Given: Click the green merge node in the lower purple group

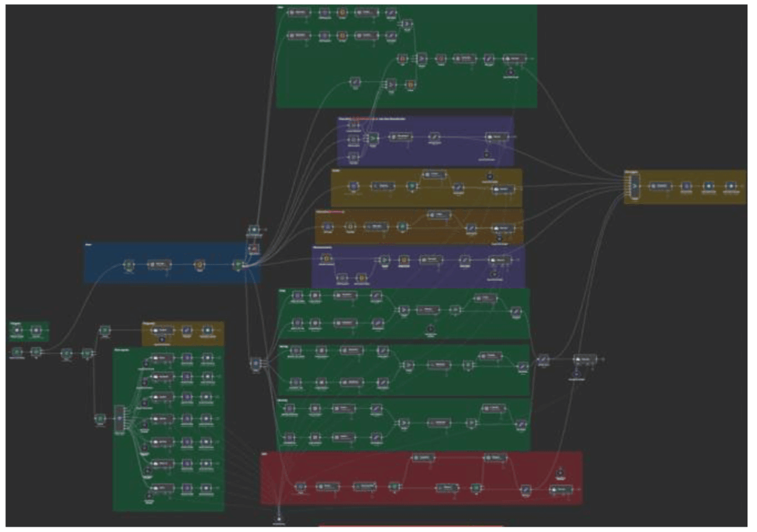Looking at the screenshot, I should point(384,261).
